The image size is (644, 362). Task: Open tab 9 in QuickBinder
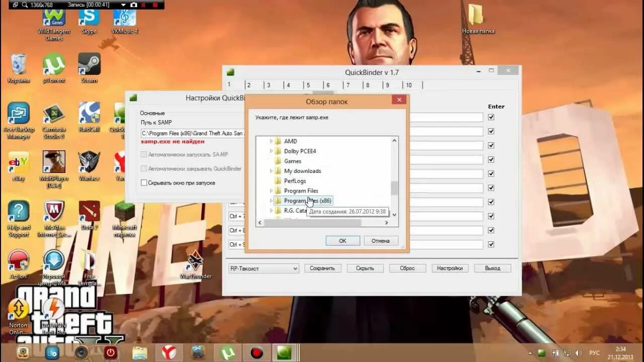coord(387,85)
